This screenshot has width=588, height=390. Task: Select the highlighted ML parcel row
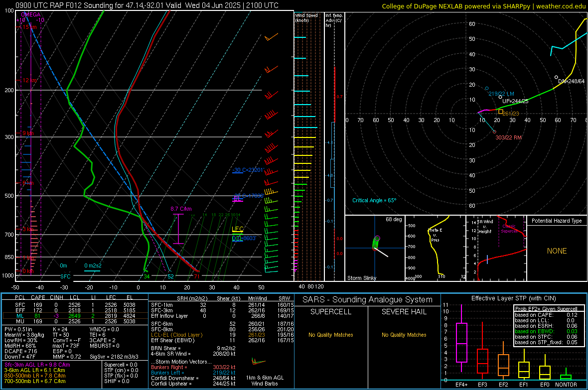pyautogui.click(x=75, y=316)
